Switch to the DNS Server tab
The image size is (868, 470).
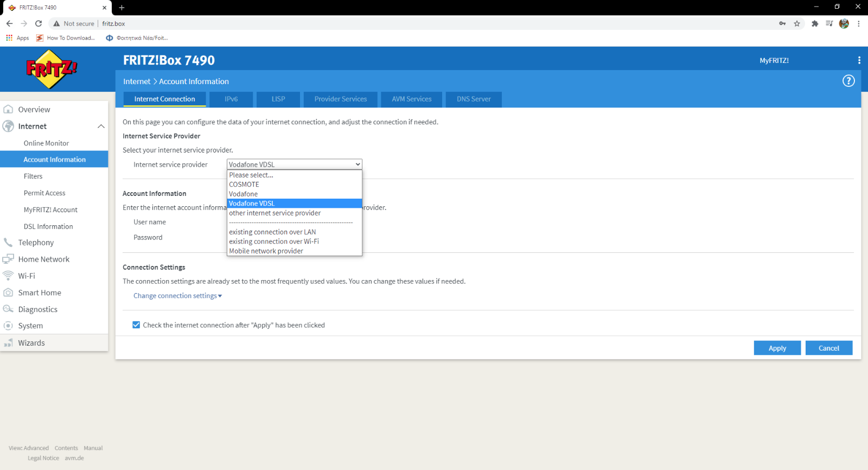tap(474, 99)
